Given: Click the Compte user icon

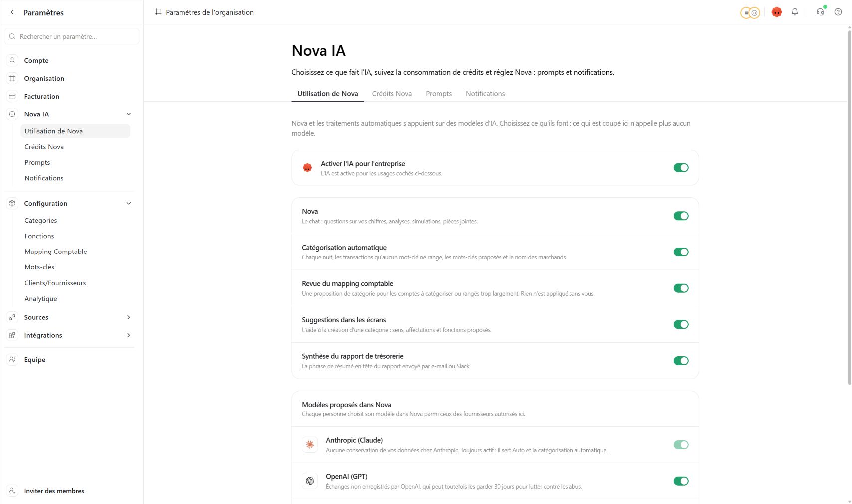Looking at the screenshot, I should coord(12,60).
